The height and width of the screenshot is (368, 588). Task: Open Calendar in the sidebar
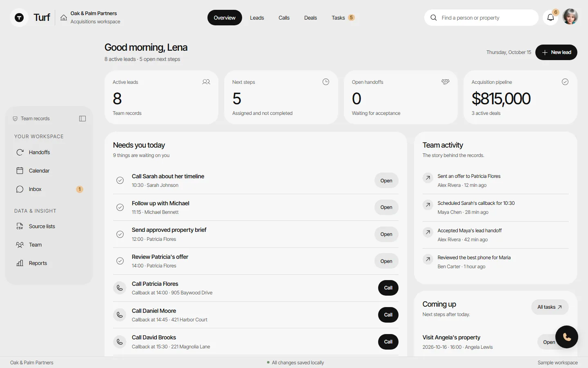pos(49,171)
